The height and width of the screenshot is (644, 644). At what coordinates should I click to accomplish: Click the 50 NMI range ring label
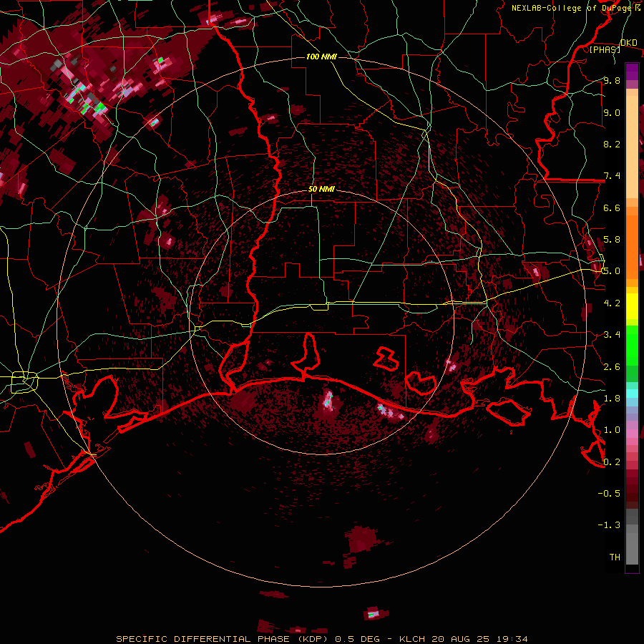pos(321,190)
